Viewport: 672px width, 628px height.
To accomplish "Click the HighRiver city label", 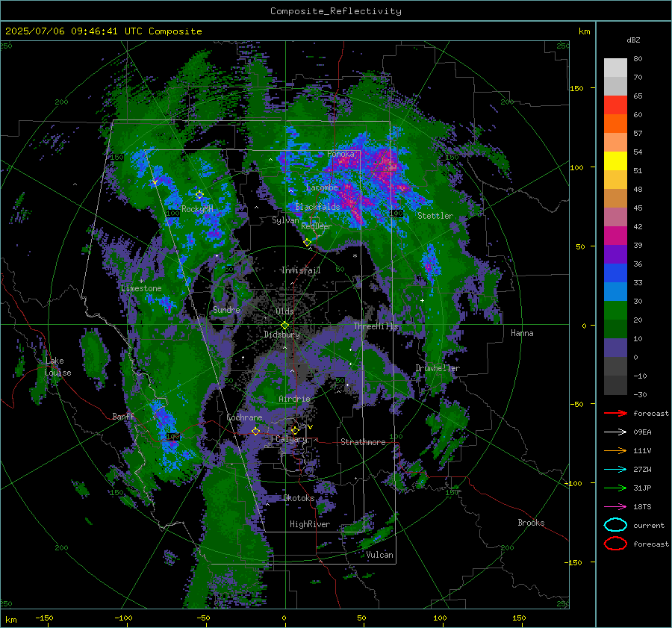I will 310,524.
